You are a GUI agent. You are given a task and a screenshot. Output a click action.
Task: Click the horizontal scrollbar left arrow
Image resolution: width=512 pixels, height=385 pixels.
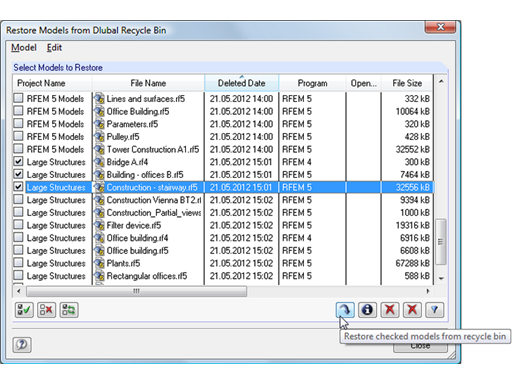[19, 291]
